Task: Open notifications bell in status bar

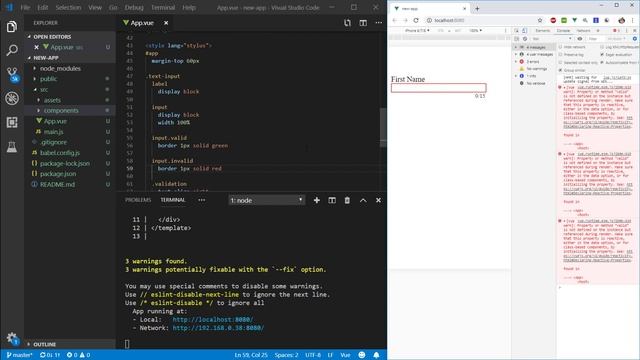Action: click(376, 355)
